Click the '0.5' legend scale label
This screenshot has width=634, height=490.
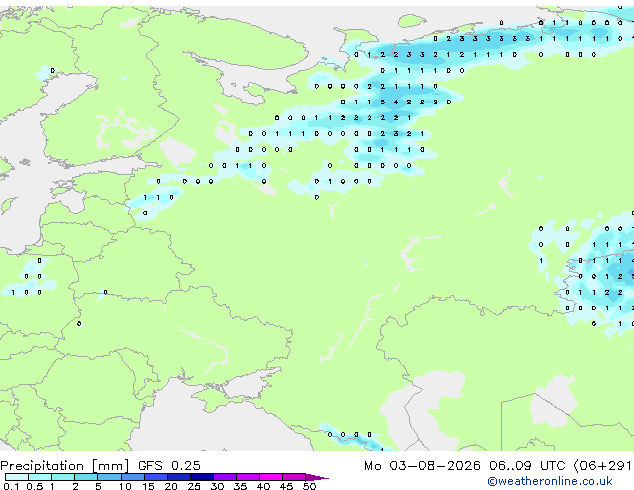35,486
